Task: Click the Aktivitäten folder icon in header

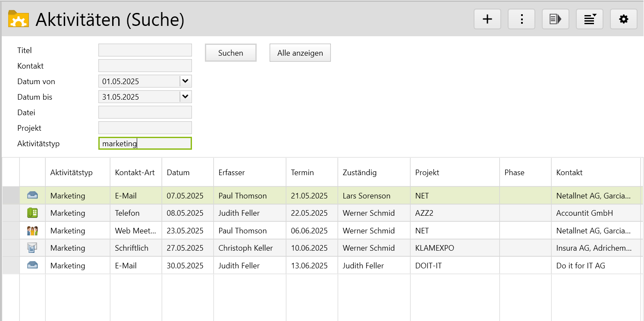Action: (x=19, y=19)
